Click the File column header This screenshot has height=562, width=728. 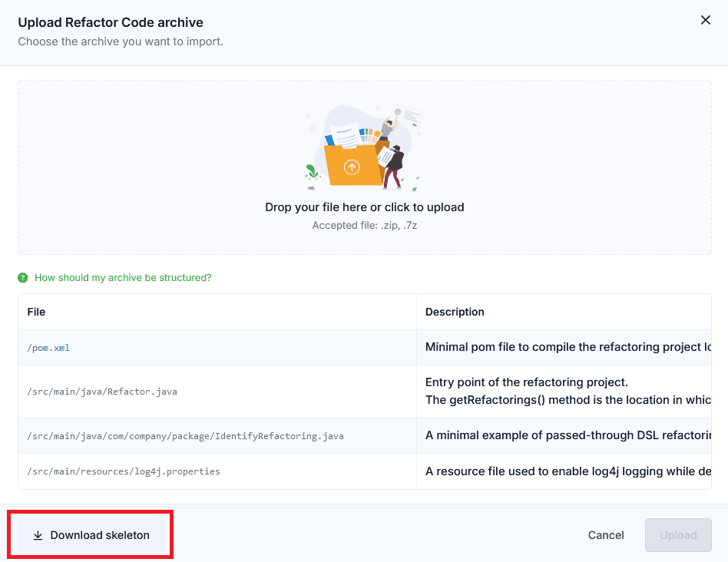(36, 312)
